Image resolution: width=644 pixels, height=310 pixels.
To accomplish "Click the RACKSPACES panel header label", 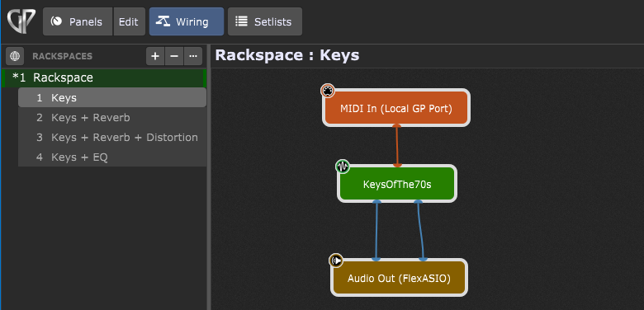I will (63, 56).
